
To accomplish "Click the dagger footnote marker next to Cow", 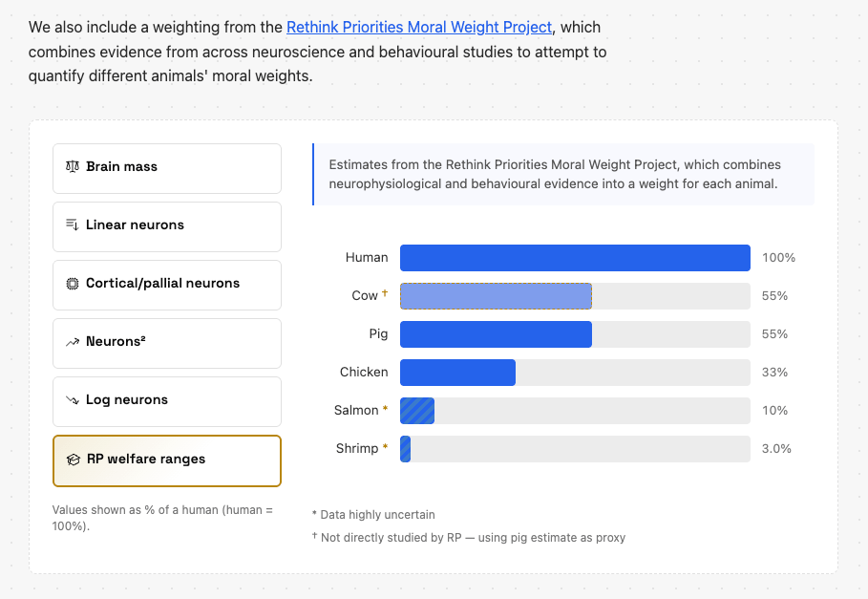I will click(x=385, y=293).
